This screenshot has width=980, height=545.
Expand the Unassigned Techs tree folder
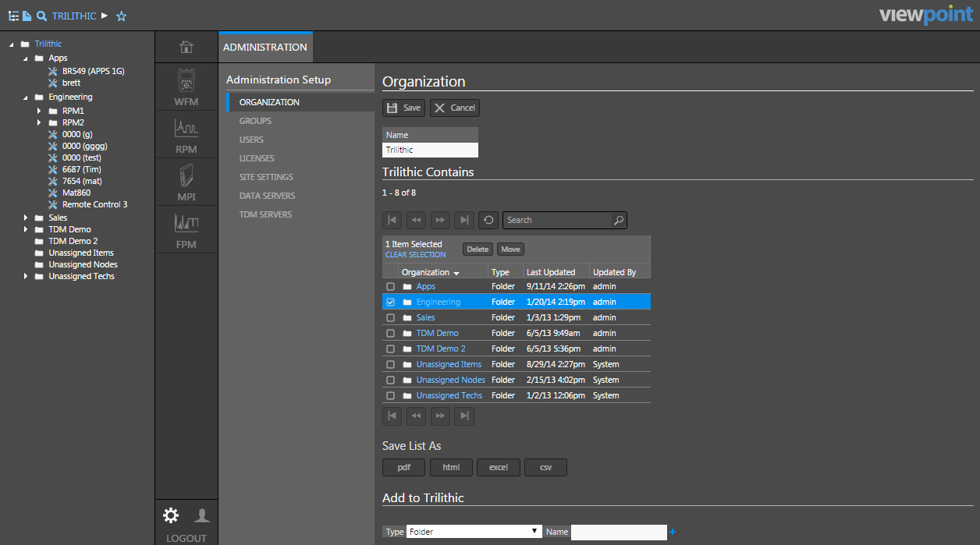[26, 276]
